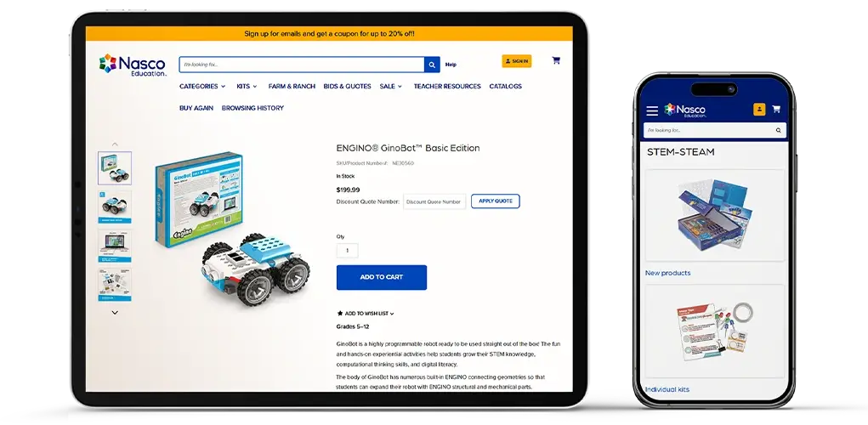The height and width of the screenshot is (425, 868).
Task: Tap the account icon on phone
Action: coord(759,110)
